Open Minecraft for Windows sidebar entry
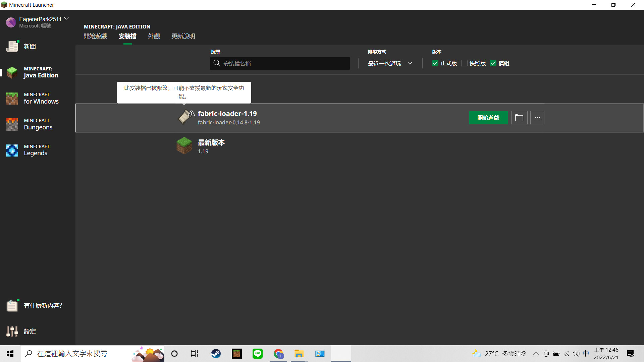Image resolution: width=644 pixels, height=362 pixels. point(38,98)
